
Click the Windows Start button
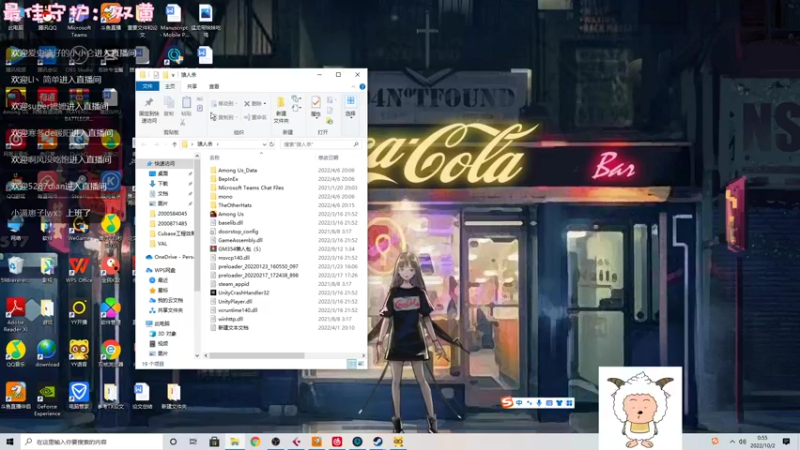(10, 442)
